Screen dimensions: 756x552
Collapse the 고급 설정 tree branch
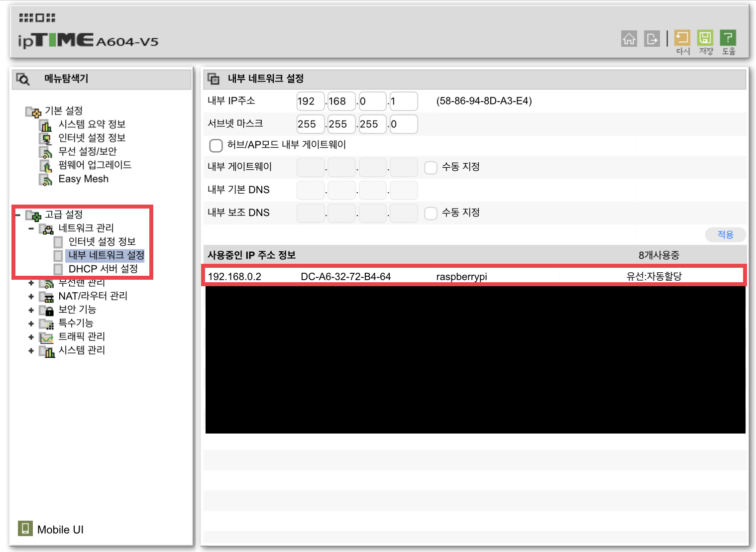(x=17, y=215)
